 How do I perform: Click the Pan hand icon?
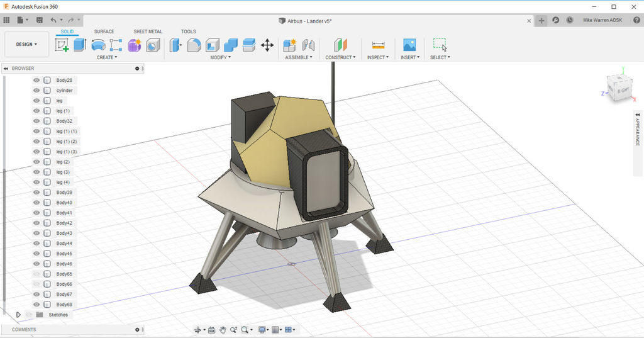(223, 330)
